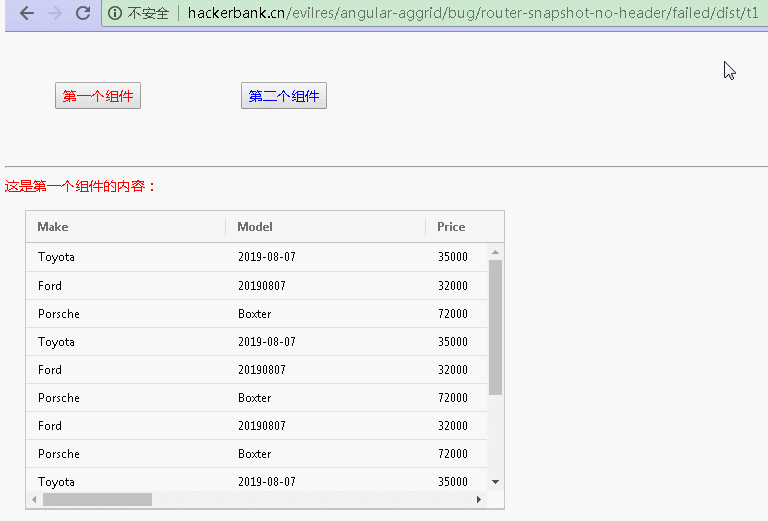Select the Toyota cell in first row

coord(126,257)
